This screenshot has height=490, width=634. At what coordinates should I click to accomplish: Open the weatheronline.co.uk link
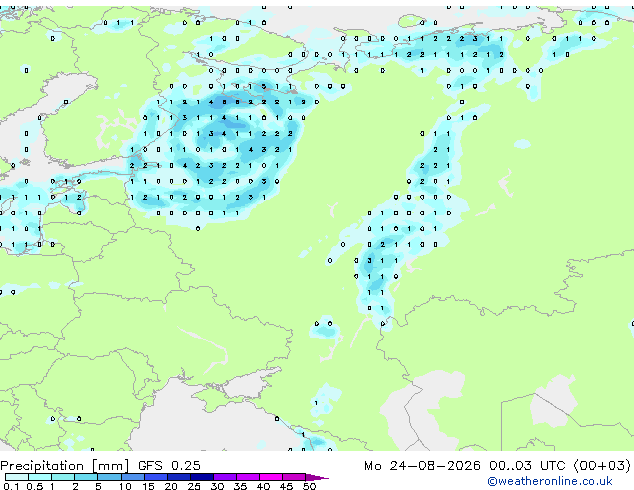pos(550,481)
